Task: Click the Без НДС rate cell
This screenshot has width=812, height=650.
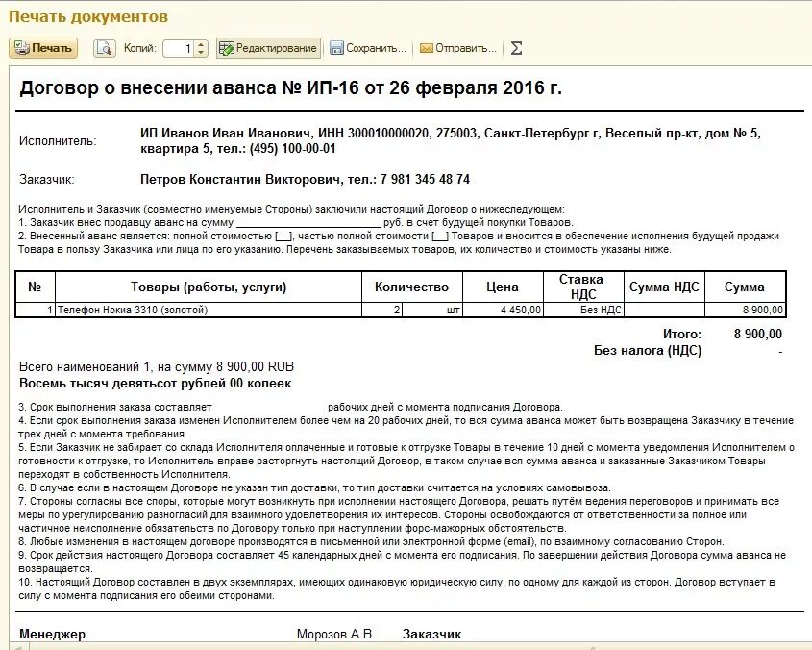Action: point(583,310)
